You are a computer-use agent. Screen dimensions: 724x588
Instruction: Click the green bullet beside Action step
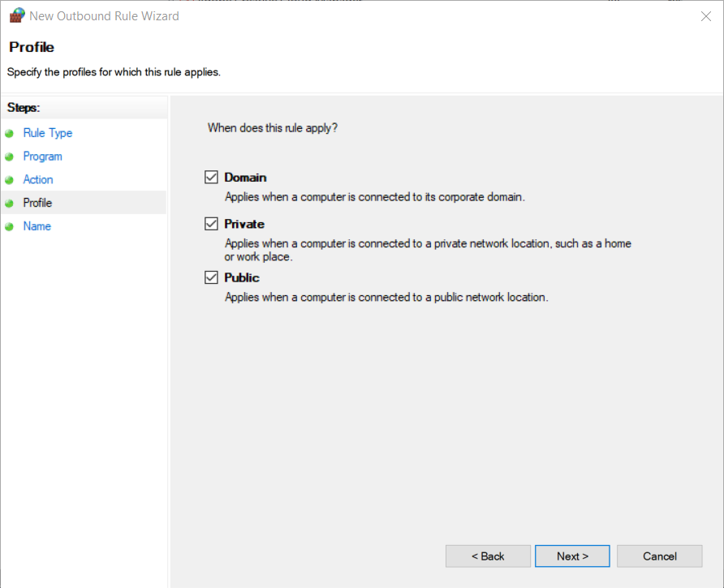point(9,180)
